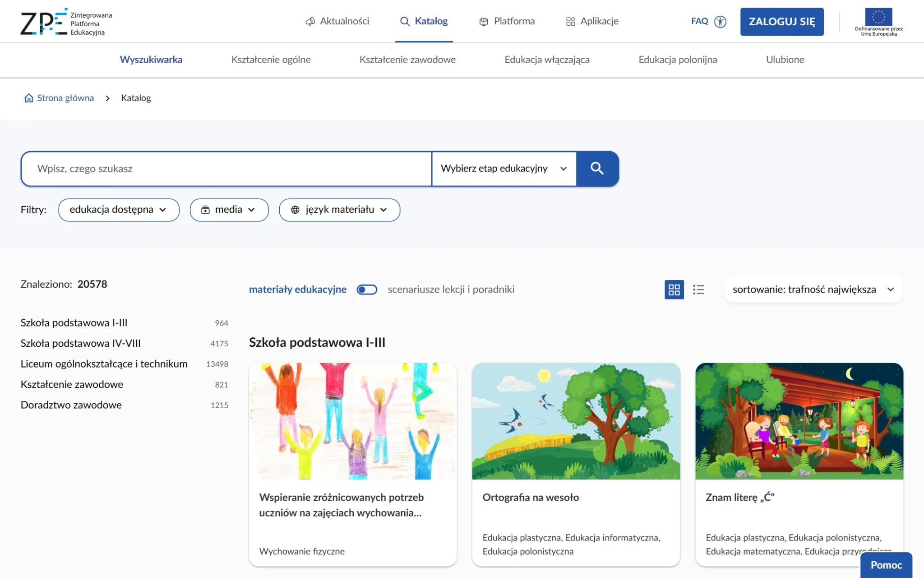Select the Wyszukiwarka tab
This screenshot has height=578, width=924.
coord(151,60)
